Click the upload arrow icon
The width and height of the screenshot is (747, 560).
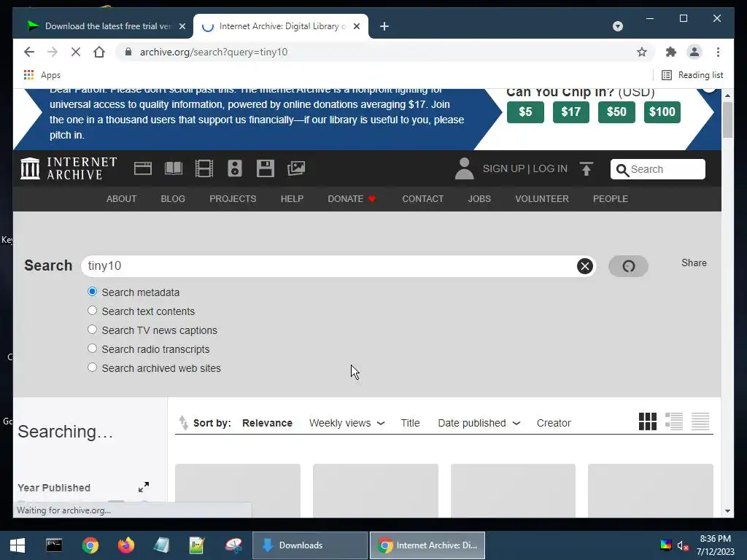587,168
